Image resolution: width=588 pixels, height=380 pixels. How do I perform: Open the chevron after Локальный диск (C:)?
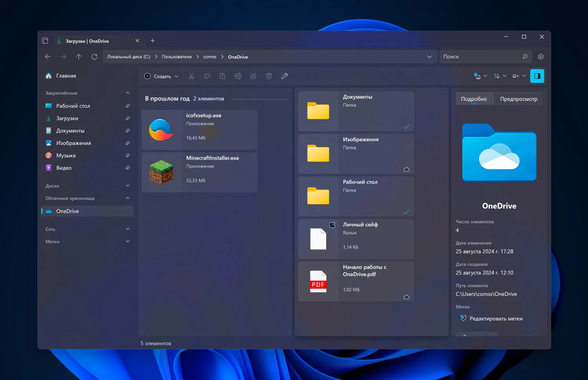click(156, 57)
